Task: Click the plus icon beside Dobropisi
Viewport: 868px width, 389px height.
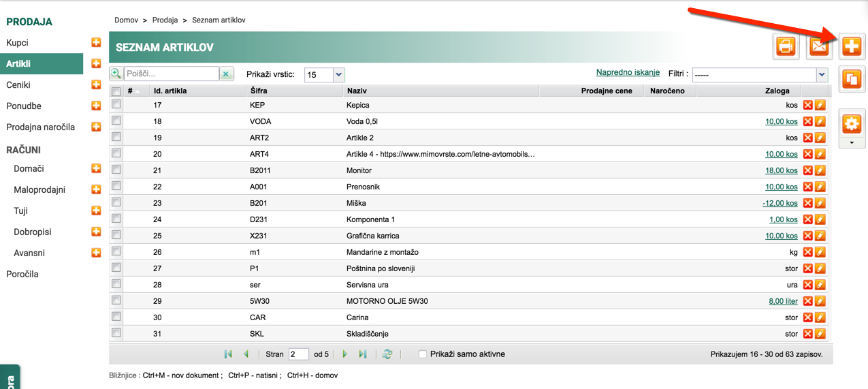Action: [x=96, y=232]
